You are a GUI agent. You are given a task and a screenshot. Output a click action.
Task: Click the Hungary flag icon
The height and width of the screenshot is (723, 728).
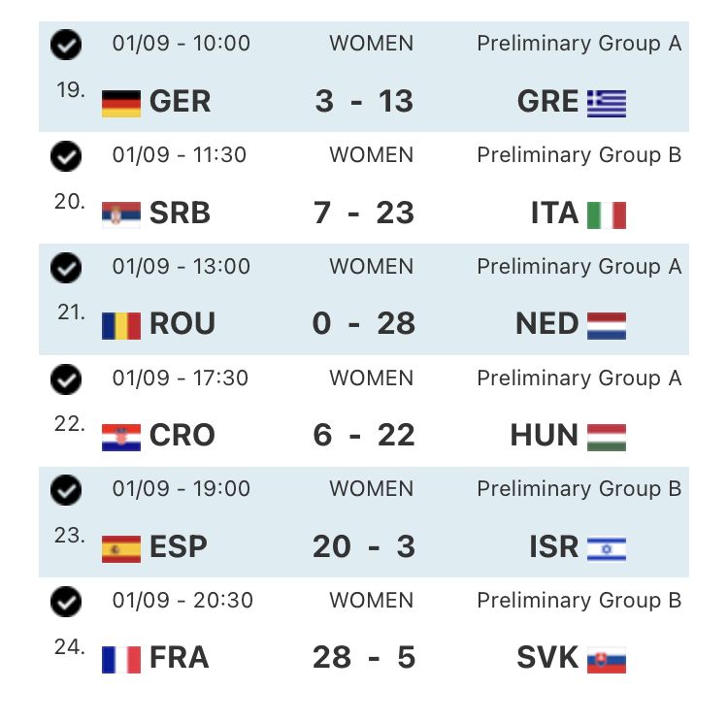607,437
